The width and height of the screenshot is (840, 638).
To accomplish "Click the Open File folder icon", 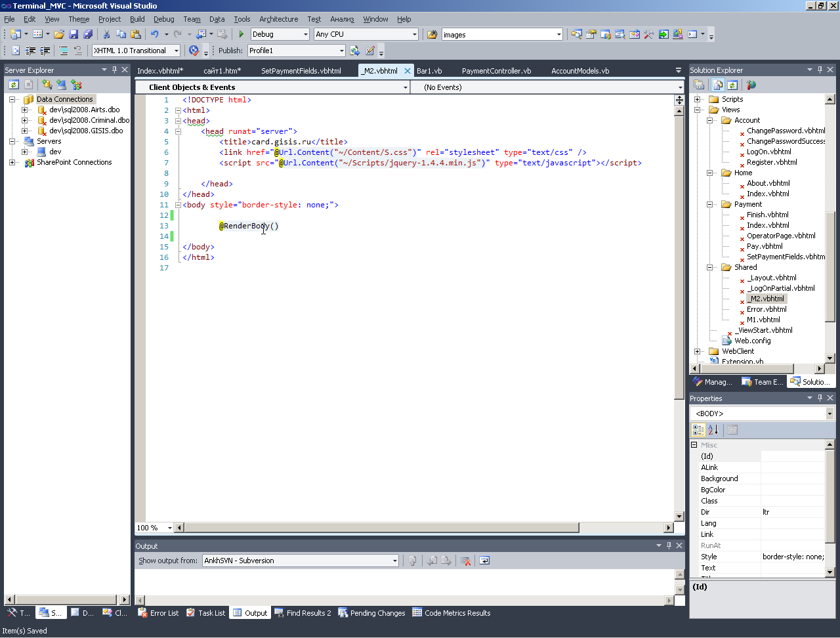I will 59,34.
